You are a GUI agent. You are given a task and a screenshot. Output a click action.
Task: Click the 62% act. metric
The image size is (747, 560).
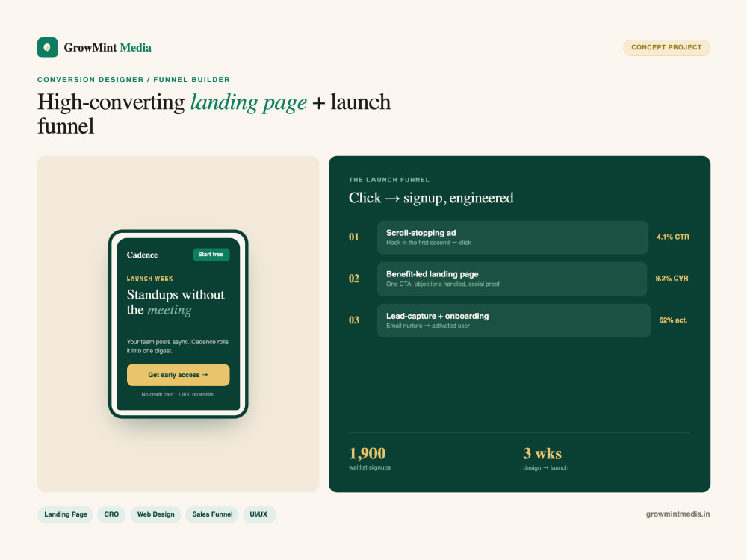[673, 320]
